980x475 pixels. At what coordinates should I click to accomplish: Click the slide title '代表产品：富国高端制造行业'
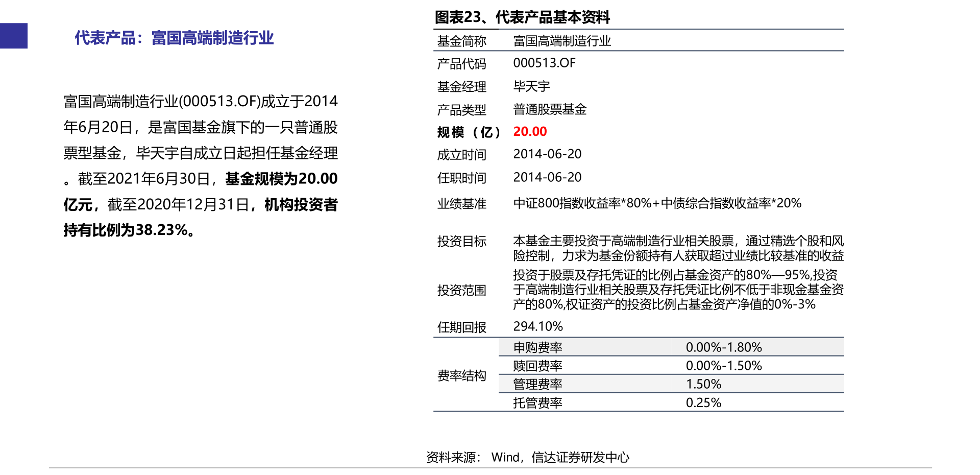point(174,38)
